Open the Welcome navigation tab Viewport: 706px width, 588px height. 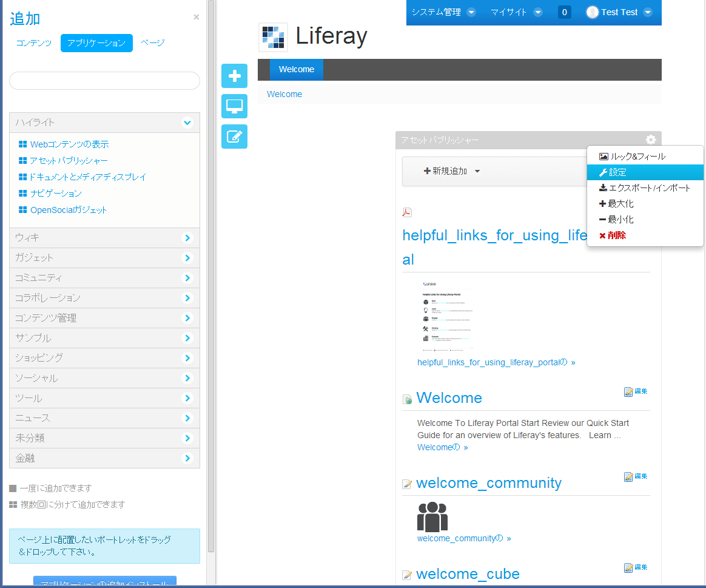[x=296, y=69]
